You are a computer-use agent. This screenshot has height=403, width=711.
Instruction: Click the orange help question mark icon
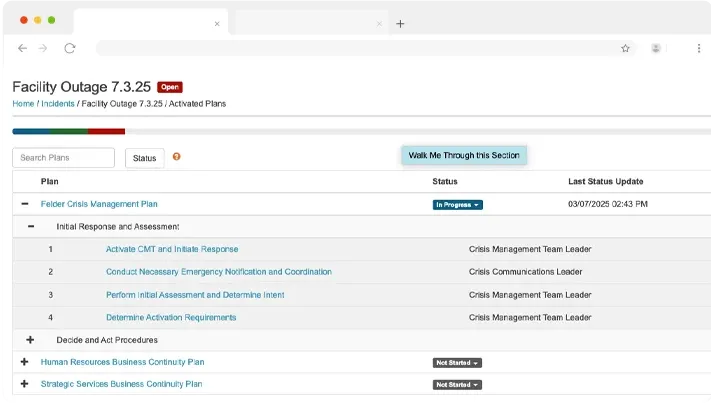click(176, 156)
